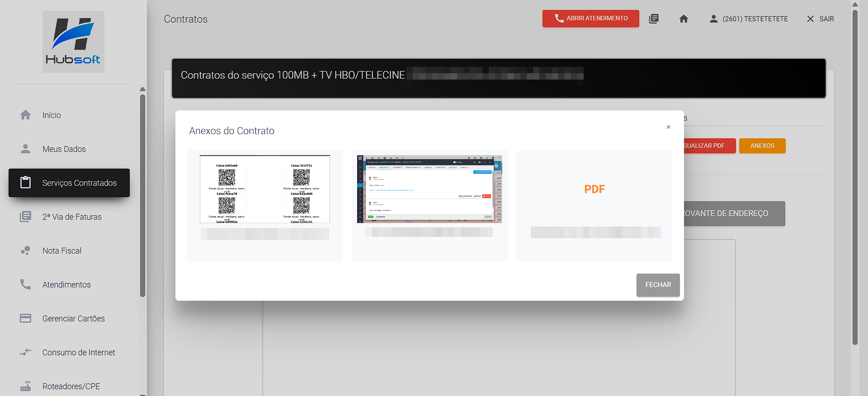The height and width of the screenshot is (396, 868).
Task: Click the sidebar vertical scrollbar
Action: pos(142,195)
